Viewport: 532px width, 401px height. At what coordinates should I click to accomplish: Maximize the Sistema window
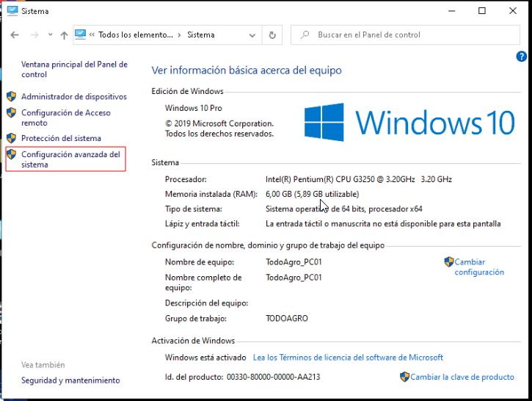pos(482,11)
